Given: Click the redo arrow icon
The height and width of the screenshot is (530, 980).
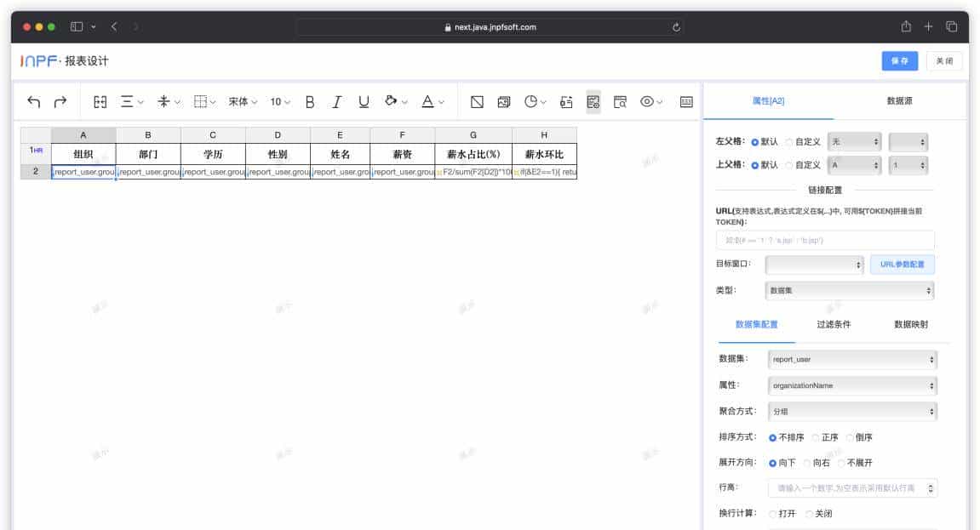Looking at the screenshot, I should tap(60, 102).
